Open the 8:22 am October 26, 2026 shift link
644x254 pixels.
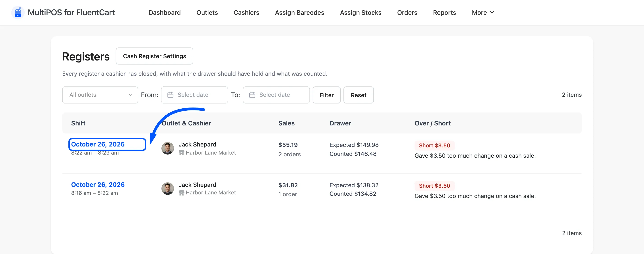pyautogui.click(x=98, y=144)
